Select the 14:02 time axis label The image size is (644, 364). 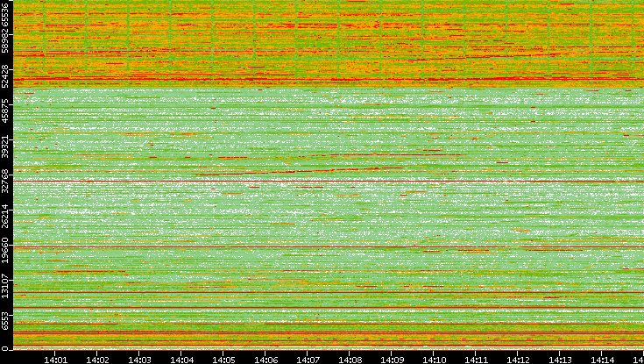point(97,360)
